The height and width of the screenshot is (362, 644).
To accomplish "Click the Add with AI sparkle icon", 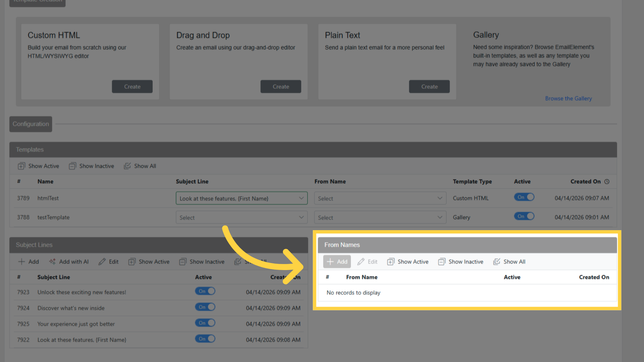I will [52, 262].
